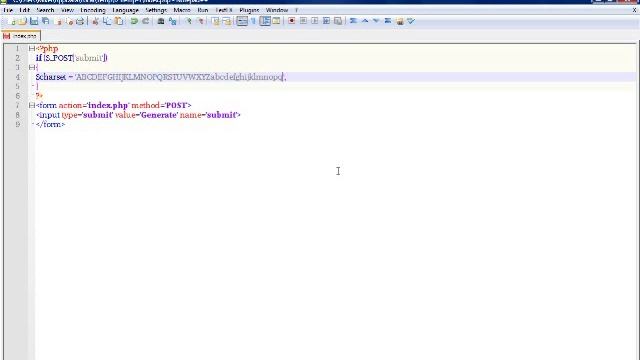Close document with menu bar X
Viewport: 640px width, 360px height.
[635, 10]
